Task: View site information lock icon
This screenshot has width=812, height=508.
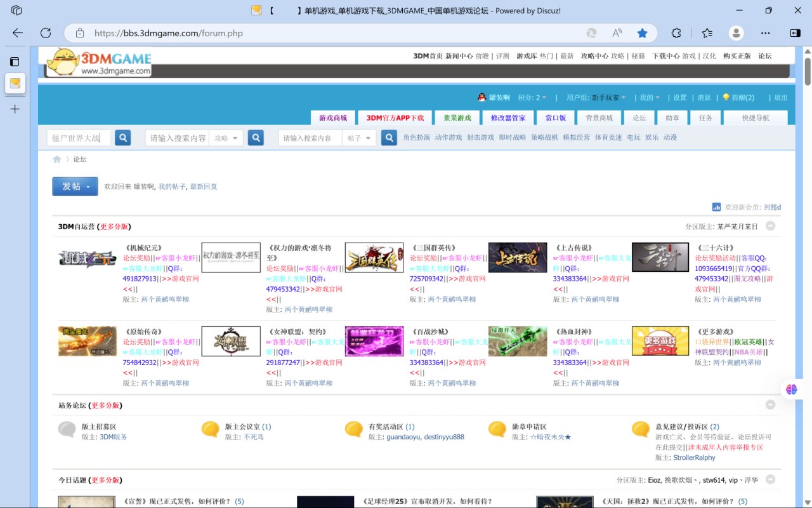Action: click(80, 33)
